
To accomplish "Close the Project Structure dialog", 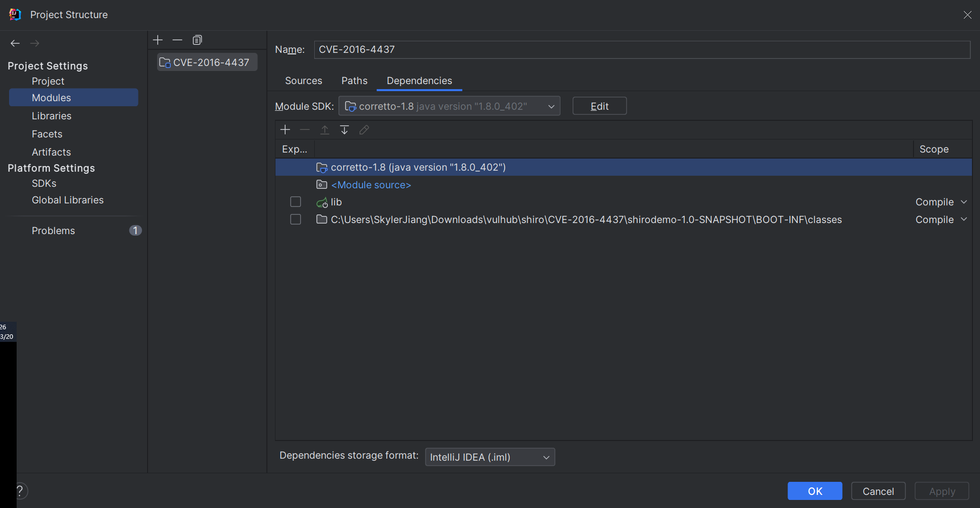I will 967,15.
